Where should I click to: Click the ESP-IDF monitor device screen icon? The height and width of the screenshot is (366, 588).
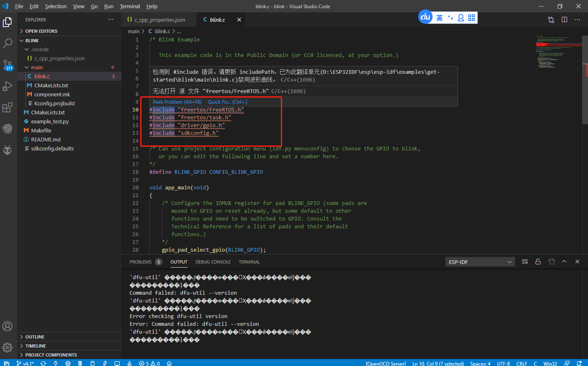coord(117,363)
